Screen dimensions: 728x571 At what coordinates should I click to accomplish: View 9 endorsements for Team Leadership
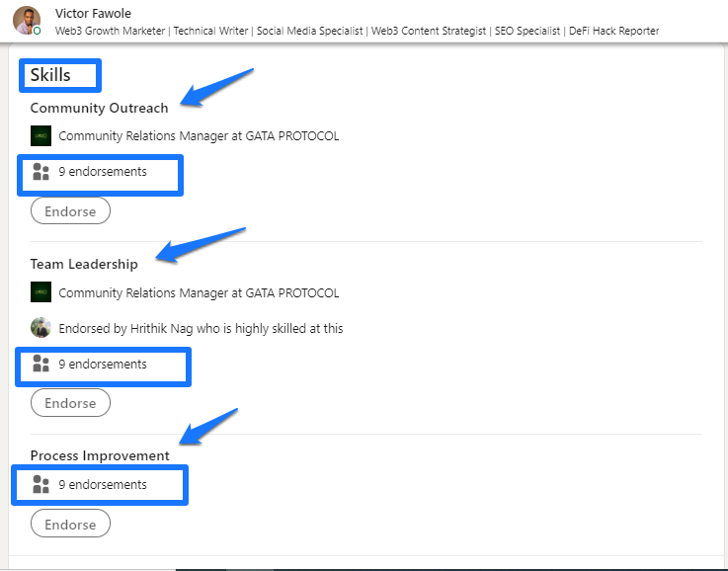tap(103, 364)
